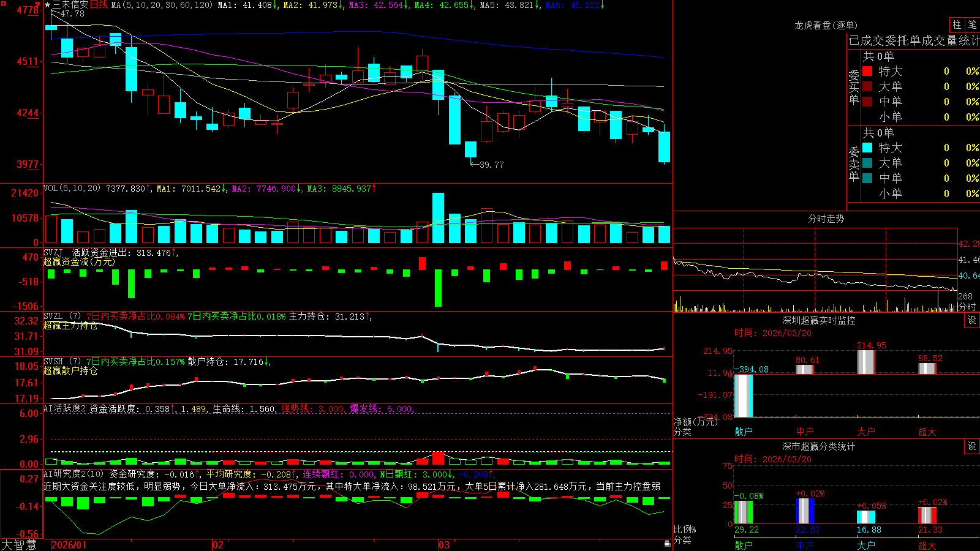Click the 活跃资金进出: 313.476 value

pos(121,252)
